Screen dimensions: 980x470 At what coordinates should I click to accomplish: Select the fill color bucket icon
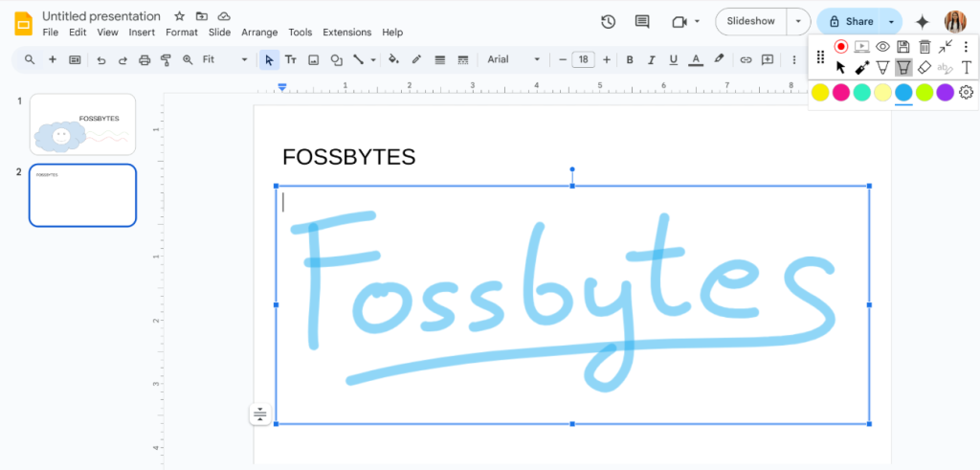point(392,59)
